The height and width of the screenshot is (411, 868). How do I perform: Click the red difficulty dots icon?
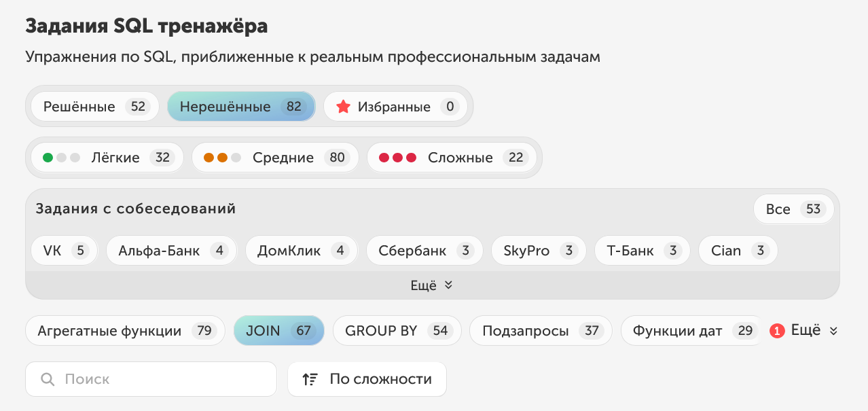(397, 158)
